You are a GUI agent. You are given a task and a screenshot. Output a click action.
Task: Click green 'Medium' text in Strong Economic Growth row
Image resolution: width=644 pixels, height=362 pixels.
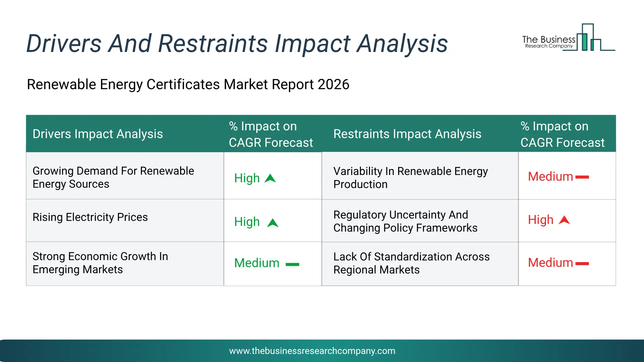257,263
